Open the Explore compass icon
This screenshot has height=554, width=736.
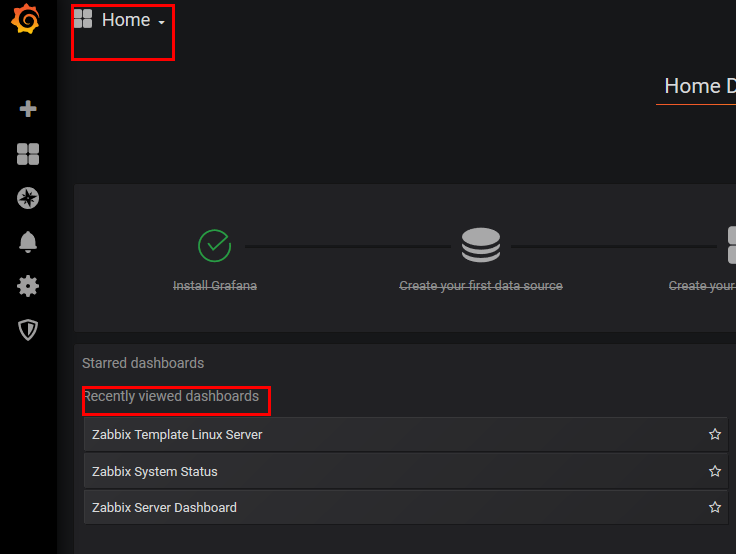[x=28, y=198]
